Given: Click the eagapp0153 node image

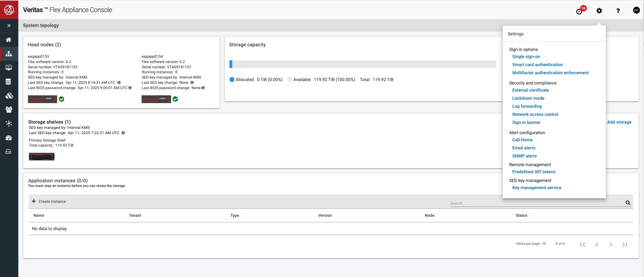Looking at the screenshot, I should 43,99.
